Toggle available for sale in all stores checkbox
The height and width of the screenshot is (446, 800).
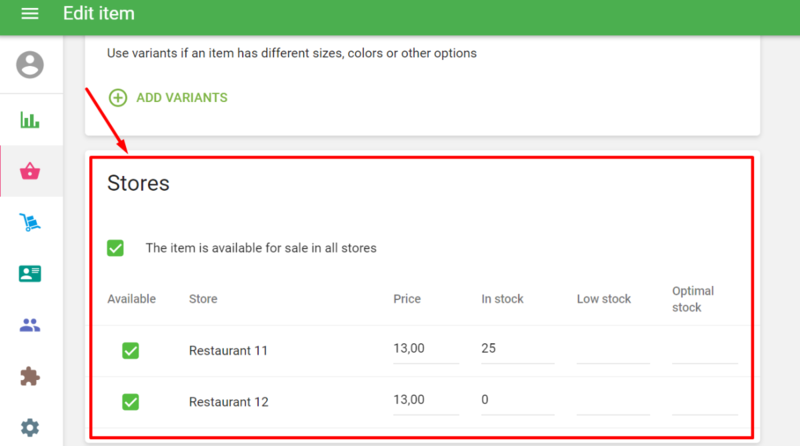click(116, 248)
